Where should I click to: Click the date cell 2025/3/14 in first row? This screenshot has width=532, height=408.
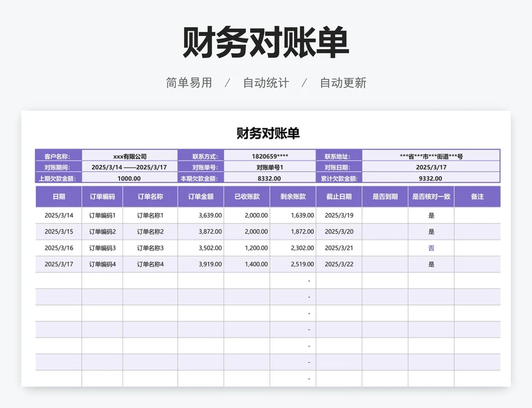tap(59, 216)
